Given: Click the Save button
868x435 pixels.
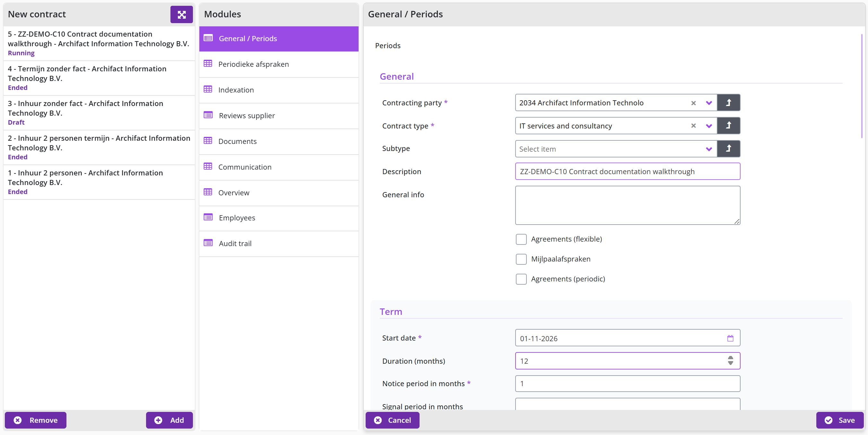Looking at the screenshot, I should click(x=840, y=420).
